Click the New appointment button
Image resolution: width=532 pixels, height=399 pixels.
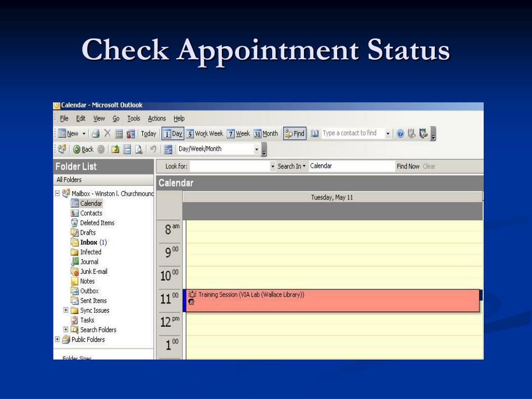68,134
